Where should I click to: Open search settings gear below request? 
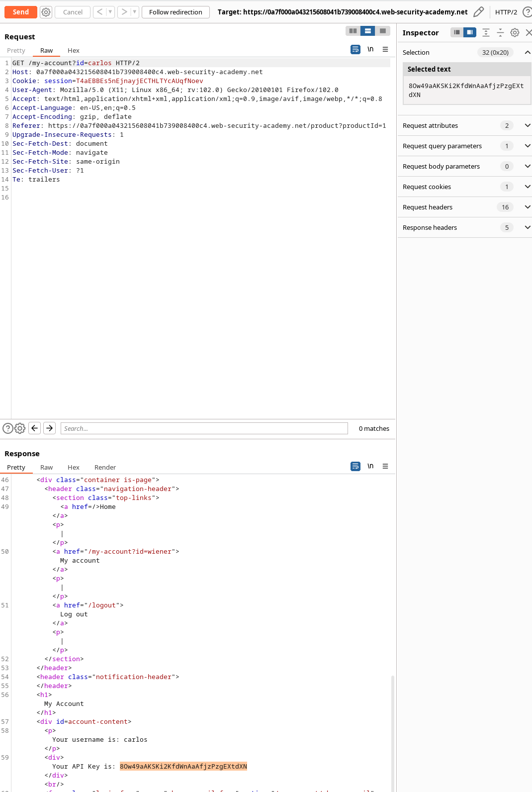[20, 428]
